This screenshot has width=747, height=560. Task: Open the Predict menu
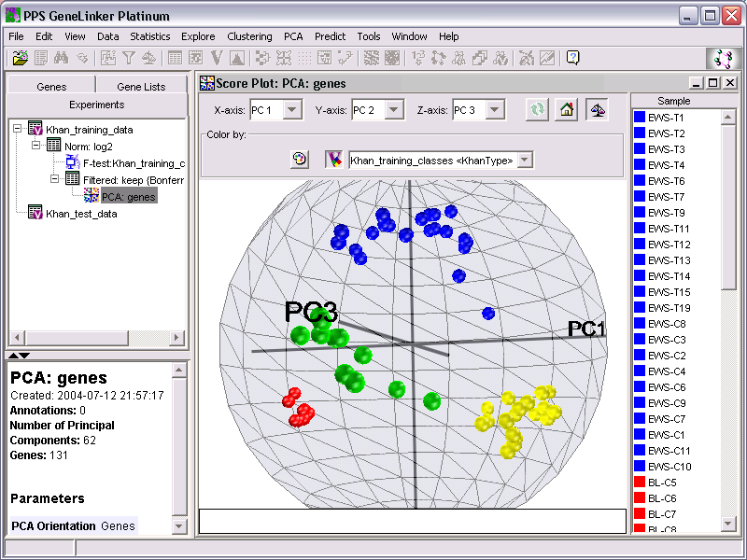coord(330,36)
